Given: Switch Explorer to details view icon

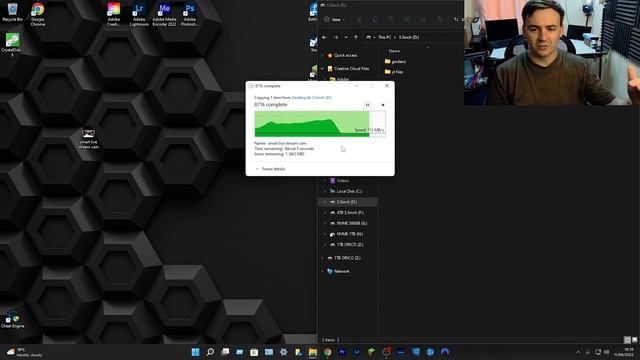Looking at the screenshot, I should [x=627, y=340].
